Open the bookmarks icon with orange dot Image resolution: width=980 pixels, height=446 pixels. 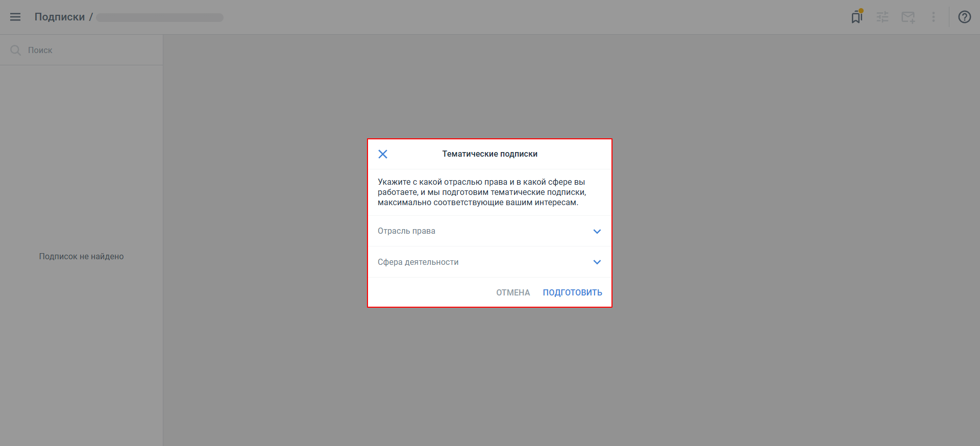(857, 16)
